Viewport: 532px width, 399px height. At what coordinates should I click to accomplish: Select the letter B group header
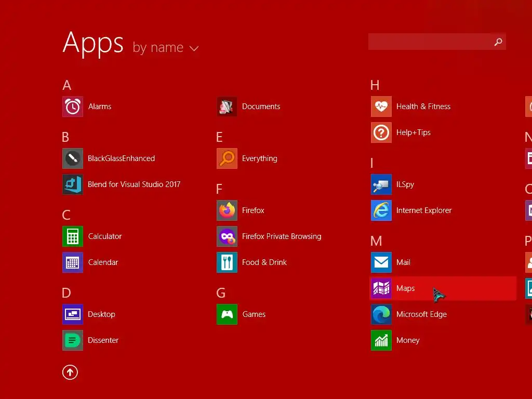point(65,137)
